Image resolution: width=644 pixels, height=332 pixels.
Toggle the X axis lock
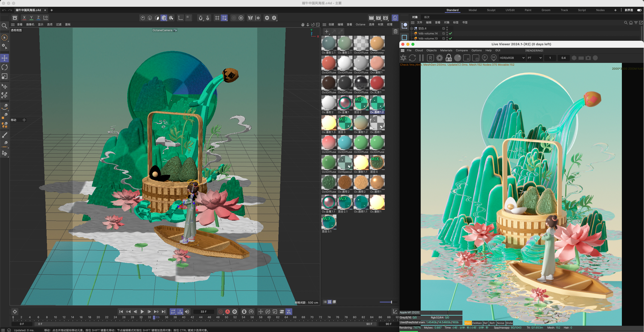coord(24,18)
